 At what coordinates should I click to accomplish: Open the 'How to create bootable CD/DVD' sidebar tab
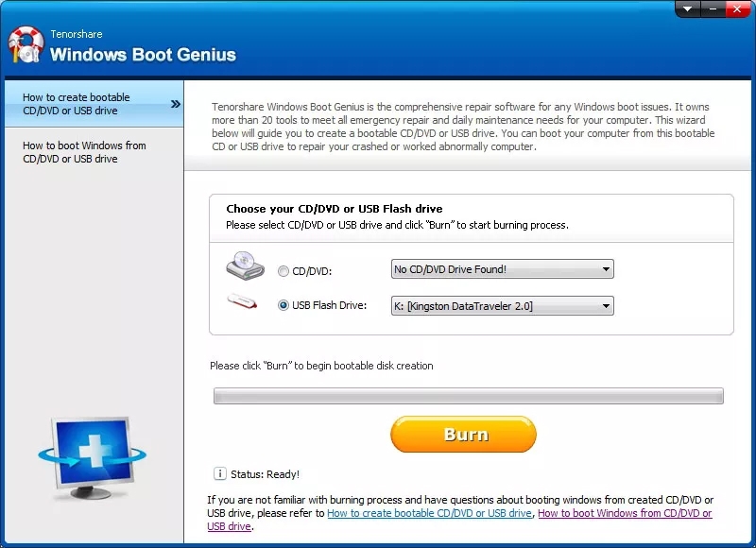[94, 104]
